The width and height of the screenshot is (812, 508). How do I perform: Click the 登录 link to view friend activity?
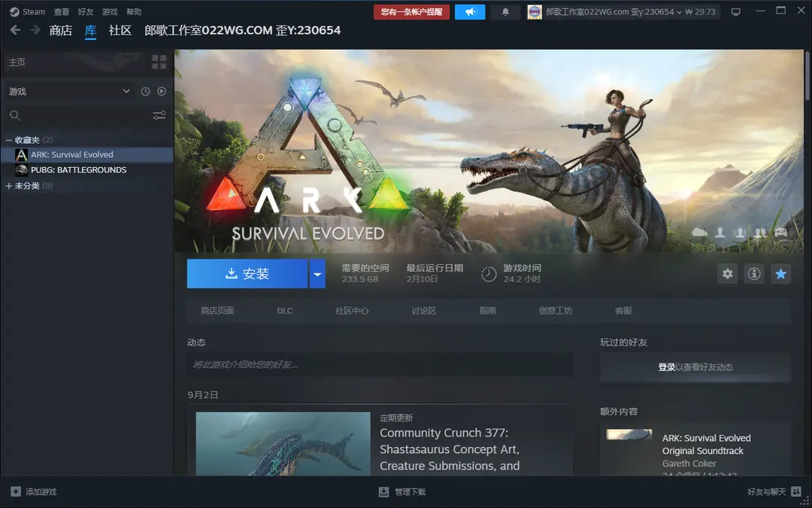(x=666, y=367)
